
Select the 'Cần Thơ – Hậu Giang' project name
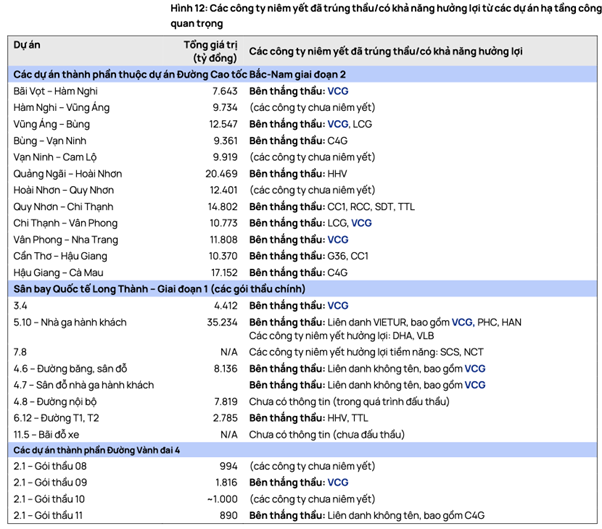(60, 256)
